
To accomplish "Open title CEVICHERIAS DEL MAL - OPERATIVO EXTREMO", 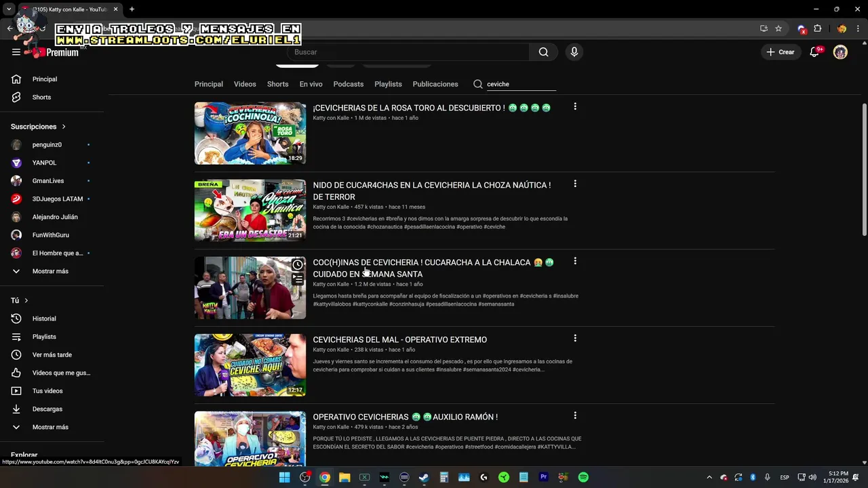I will click(399, 340).
